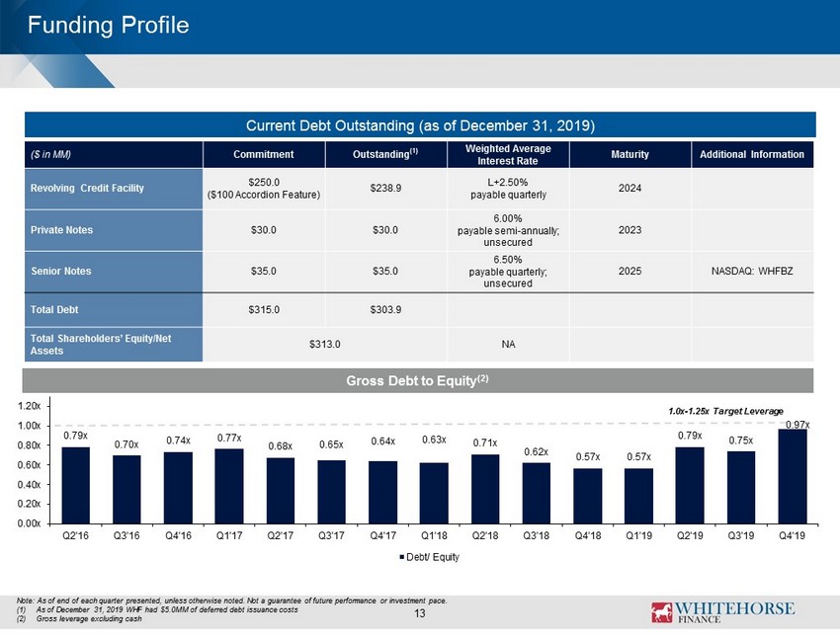Select footnote (1) about deferred debt issuance costs
The height and width of the screenshot is (642, 840).
click(157, 609)
